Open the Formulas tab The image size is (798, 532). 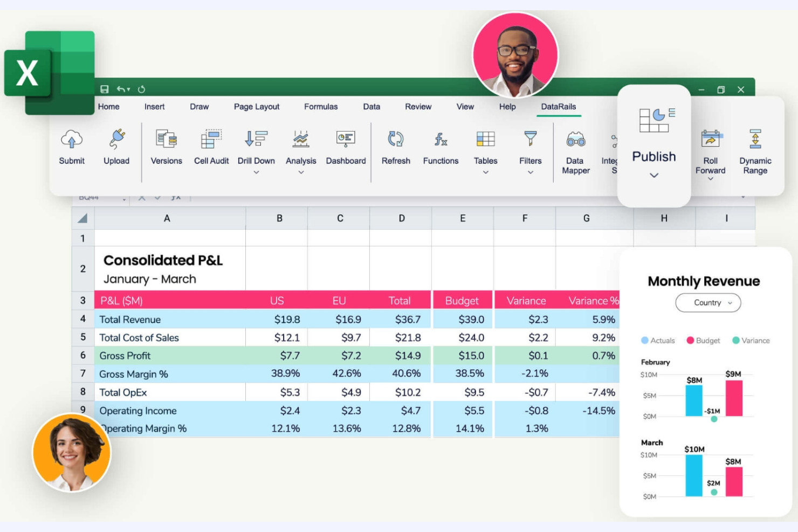(321, 107)
